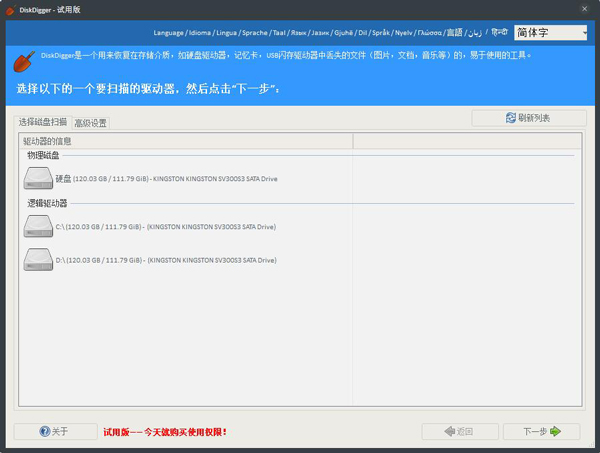This screenshot has height=453, width=600.
Task: Select the physical disk 硬盘 drive icon
Action: coord(38,178)
